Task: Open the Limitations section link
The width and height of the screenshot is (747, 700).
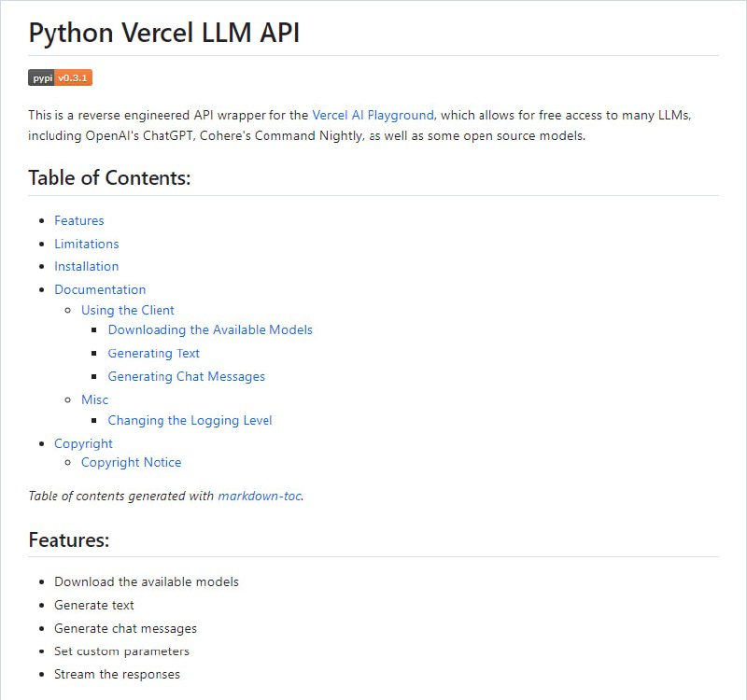Action: [86, 244]
